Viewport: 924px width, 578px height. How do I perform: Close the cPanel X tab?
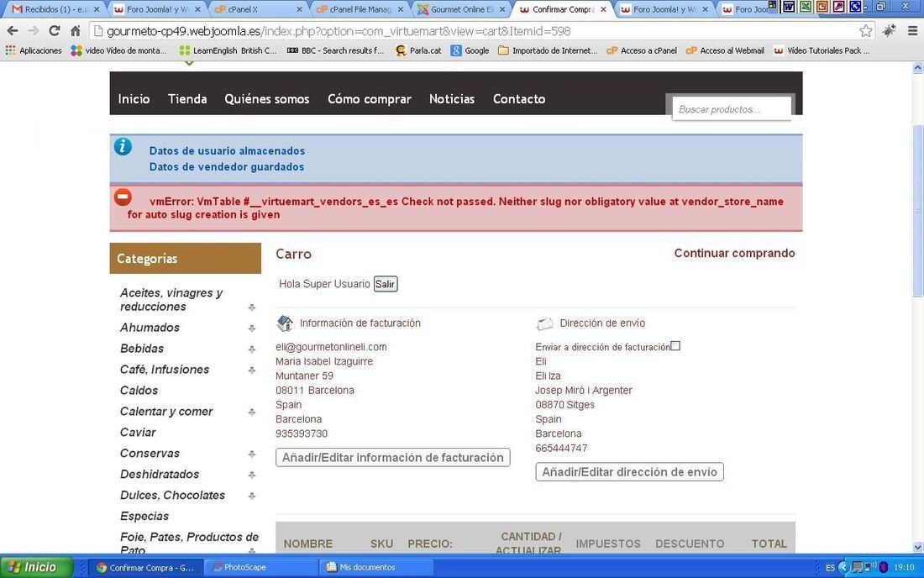click(299, 9)
